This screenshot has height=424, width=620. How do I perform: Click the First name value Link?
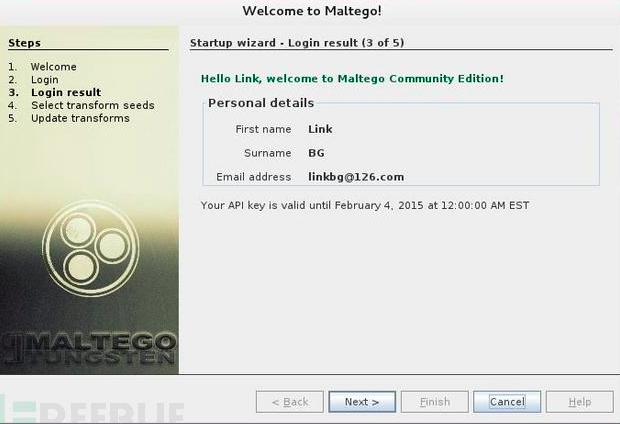pos(320,129)
